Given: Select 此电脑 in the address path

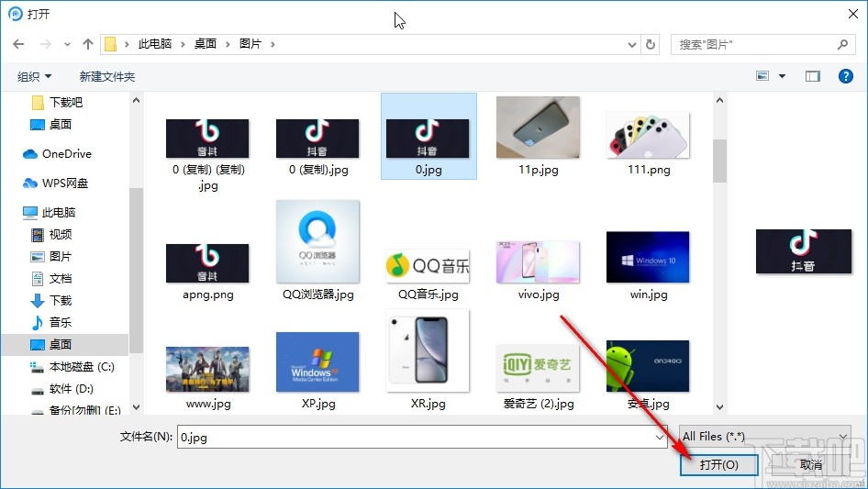Looking at the screenshot, I should pos(154,44).
